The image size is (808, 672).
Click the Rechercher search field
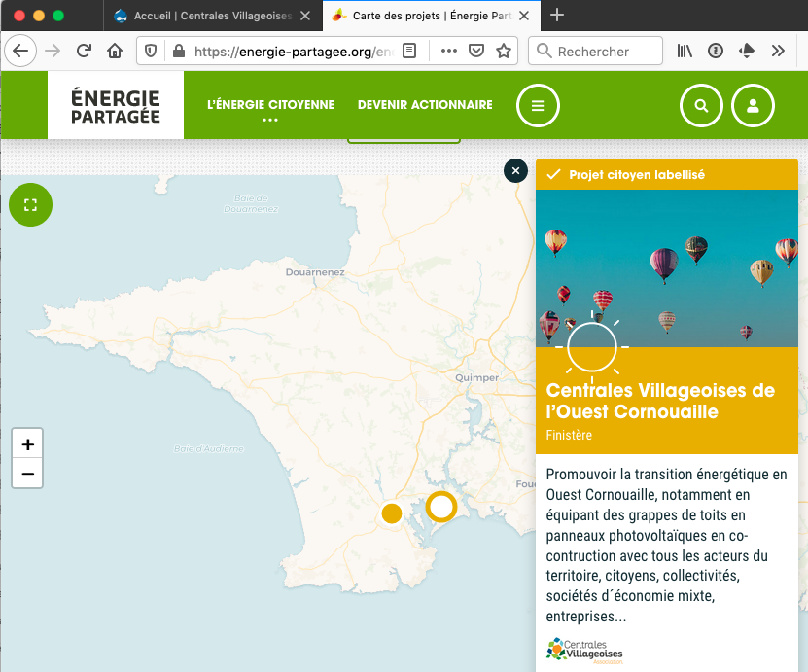point(596,51)
